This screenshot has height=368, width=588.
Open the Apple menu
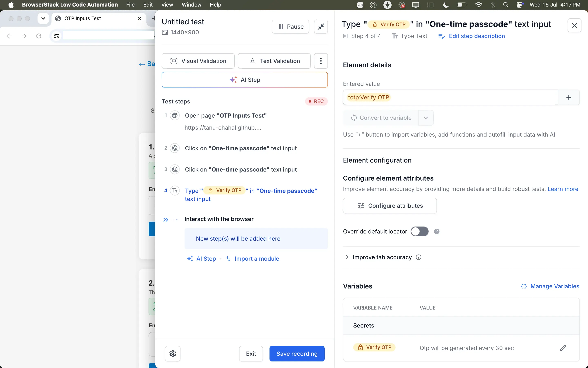click(11, 5)
